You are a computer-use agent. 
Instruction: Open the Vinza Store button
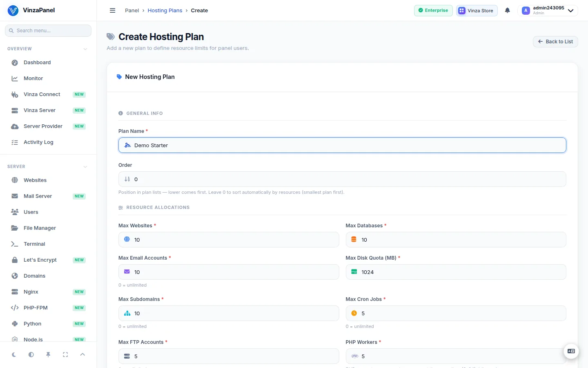point(477,11)
